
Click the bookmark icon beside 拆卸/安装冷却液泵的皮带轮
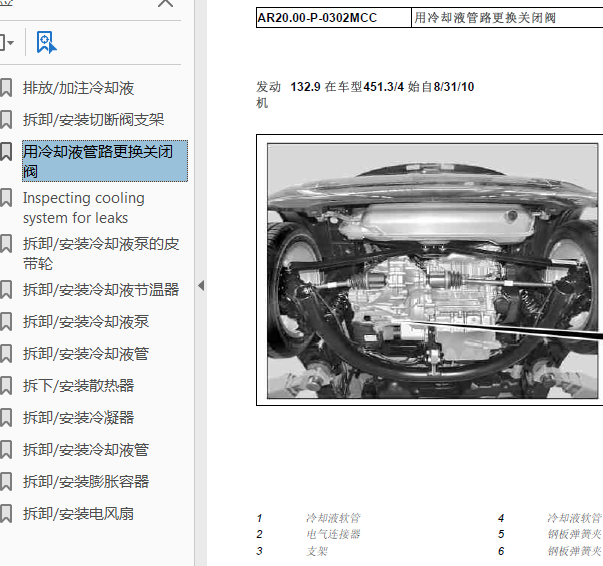pyautogui.click(x=6, y=244)
